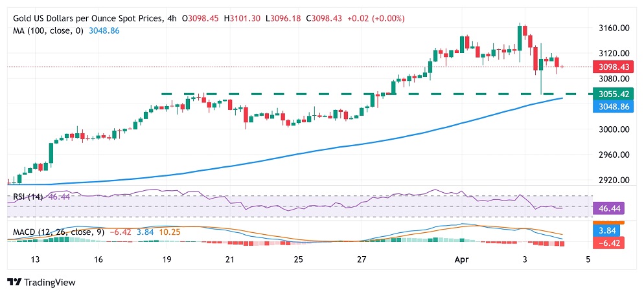The image size is (644, 295).
Task: Click the 27 date marker on time axis
Action: coord(362,259)
